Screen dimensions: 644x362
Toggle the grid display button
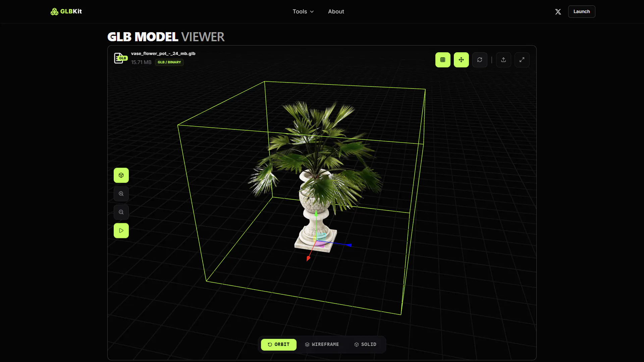[x=443, y=60]
